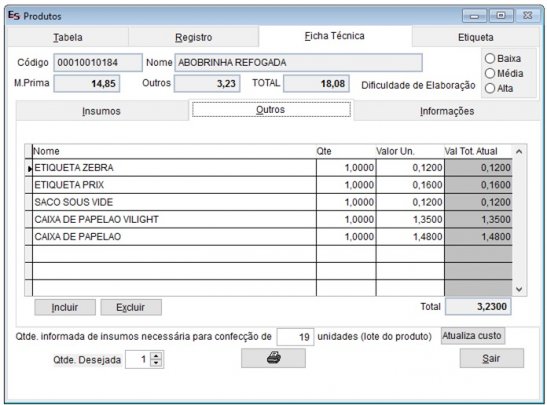This screenshot has width=547, height=405.
Task: Select Média difficulty radio button
Action: coord(490,73)
